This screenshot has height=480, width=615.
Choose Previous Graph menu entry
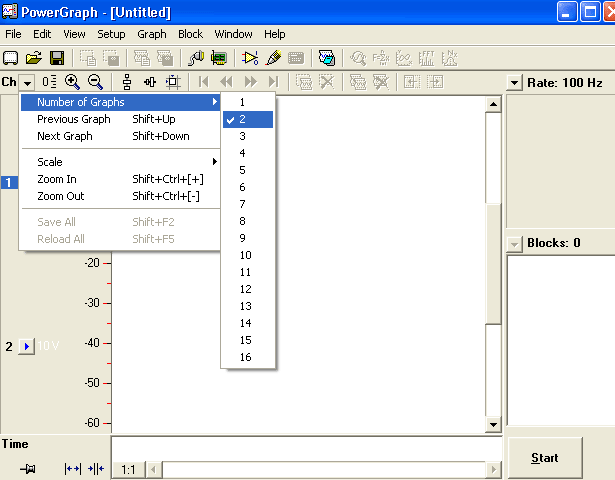[x=121, y=119]
